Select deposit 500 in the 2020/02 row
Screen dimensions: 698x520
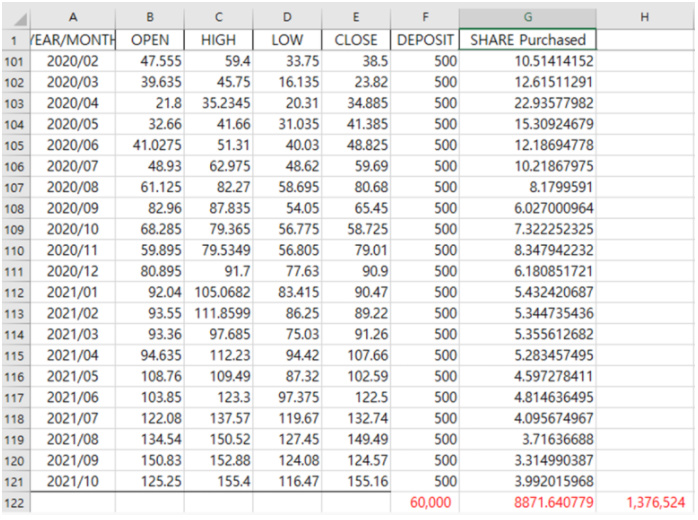[425, 61]
